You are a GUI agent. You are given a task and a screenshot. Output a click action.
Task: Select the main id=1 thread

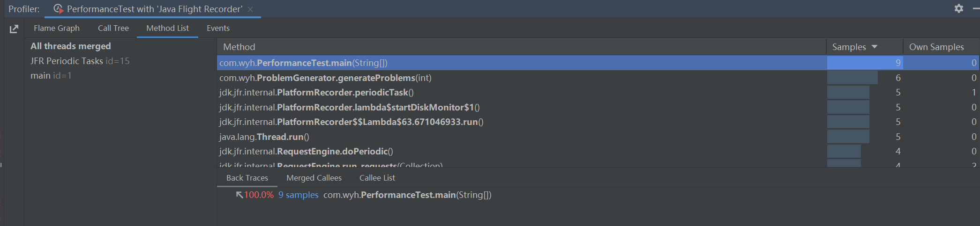click(x=51, y=75)
